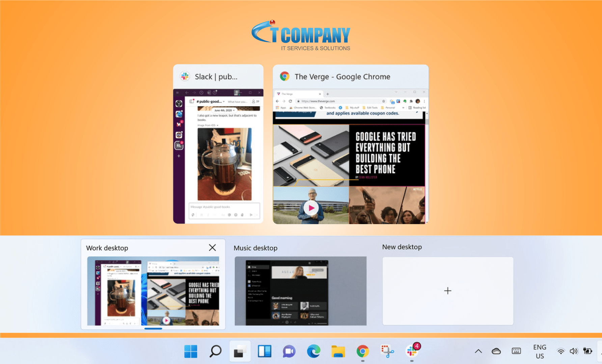
Task: Bookmark page with star in Chrome
Action: coord(384,101)
